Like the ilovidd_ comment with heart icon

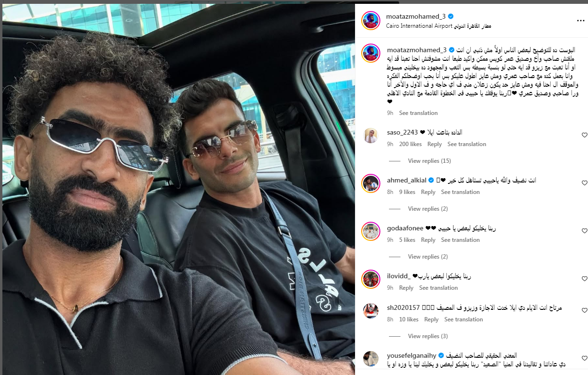(584, 279)
